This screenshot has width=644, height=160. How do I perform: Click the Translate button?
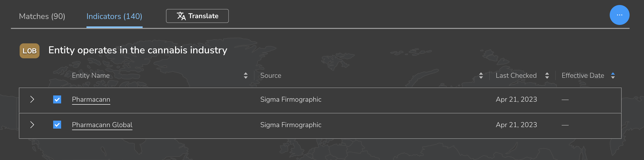pyautogui.click(x=197, y=16)
